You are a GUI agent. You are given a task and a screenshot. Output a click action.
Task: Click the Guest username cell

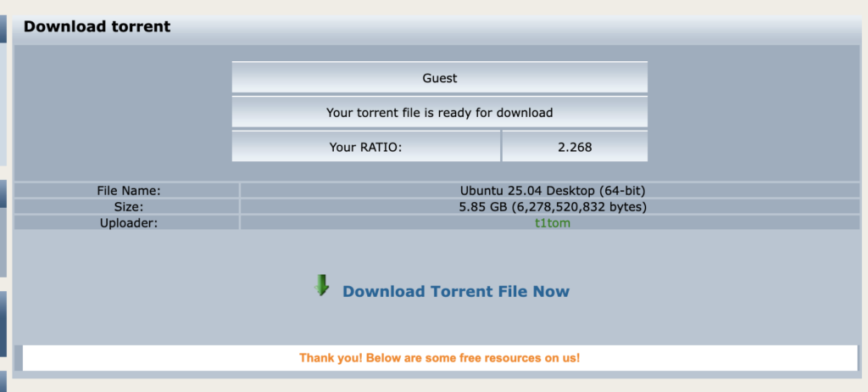pyautogui.click(x=439, y=78)
